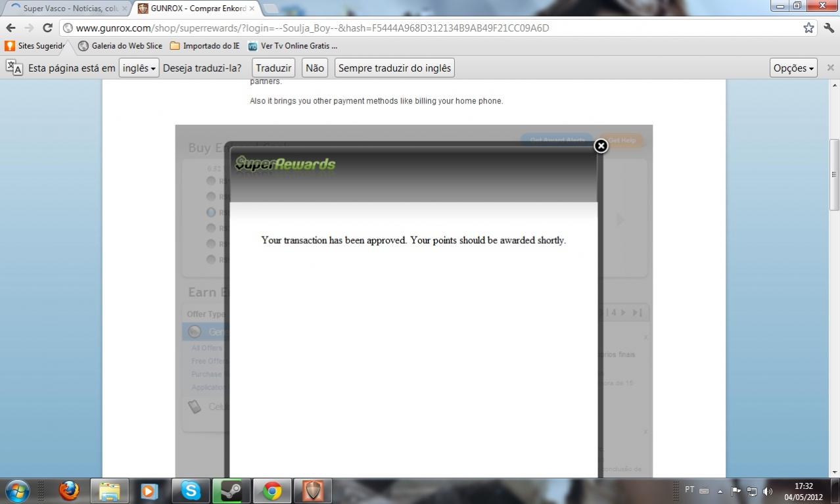Image resolution: width=840 pixels, height=504 pixels.
Task: Click the Traduzir button
Action: (273, 68)
